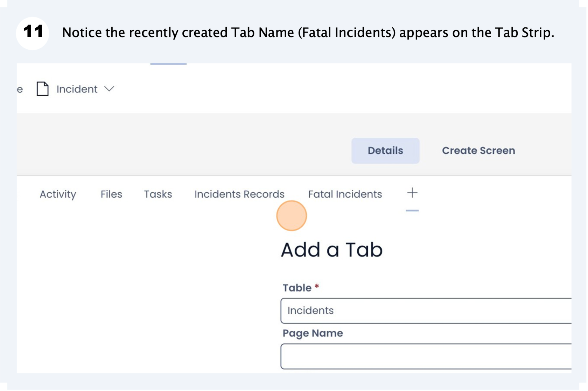588x391 pixels.
Task: Open the Table field containing Incidents
Action: coord(426,311)
